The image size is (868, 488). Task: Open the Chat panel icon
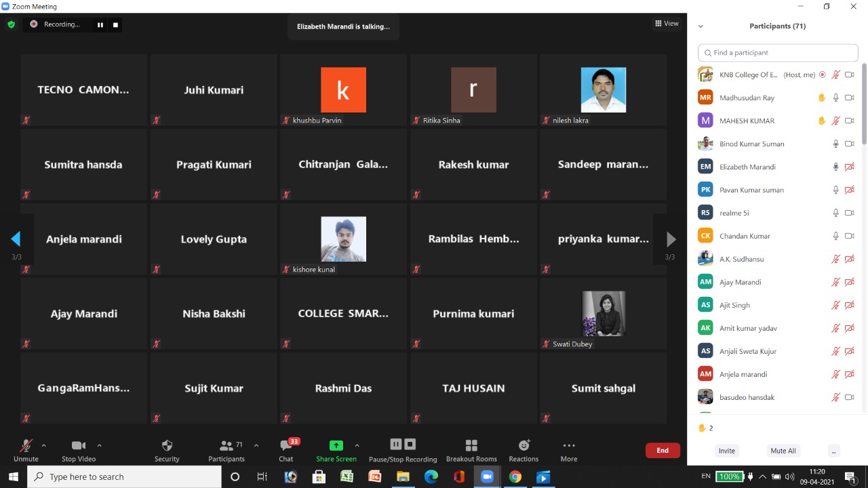point(286,446)
